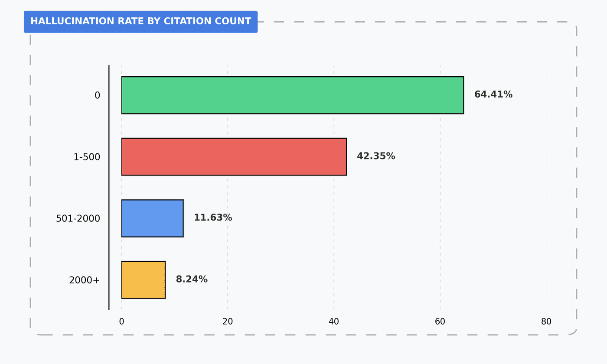Click the 8.24% value label
The height and width of the screenshot is (364, 607).
click(192, 279)
